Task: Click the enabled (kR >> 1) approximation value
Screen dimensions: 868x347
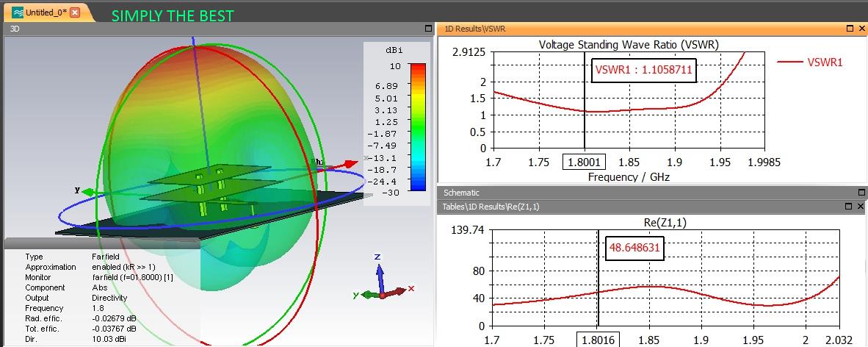Action: tap(123, 267)
